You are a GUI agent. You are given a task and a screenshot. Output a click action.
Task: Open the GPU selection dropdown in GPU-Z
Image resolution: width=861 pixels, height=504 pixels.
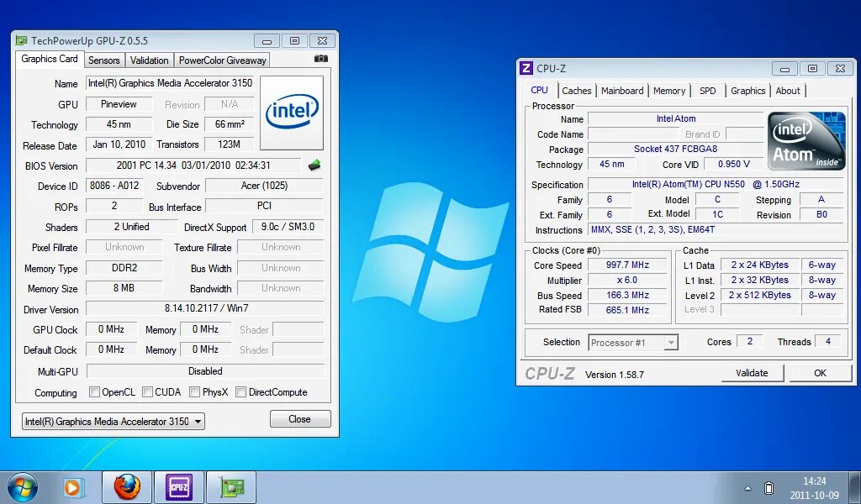point(114,421)
